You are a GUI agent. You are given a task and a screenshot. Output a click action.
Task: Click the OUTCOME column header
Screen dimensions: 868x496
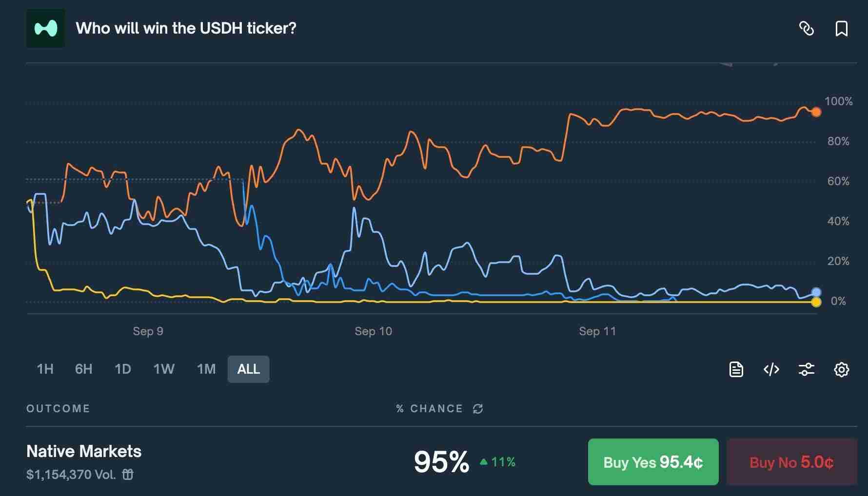click(58, 408)
